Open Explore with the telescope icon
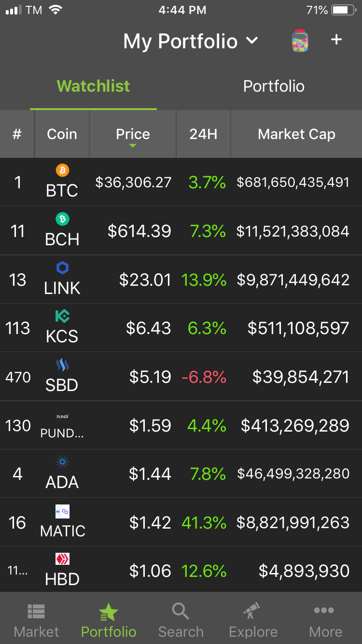 (x=252, y=611)
